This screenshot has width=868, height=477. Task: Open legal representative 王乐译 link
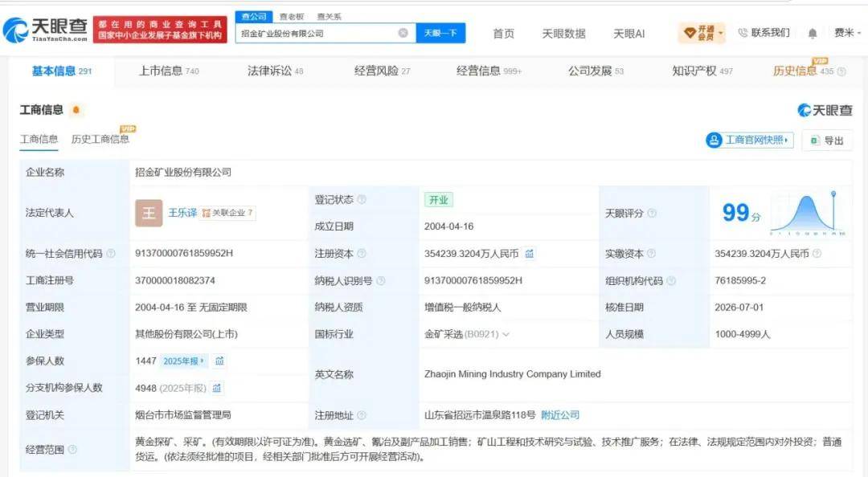tap(182, 213)
